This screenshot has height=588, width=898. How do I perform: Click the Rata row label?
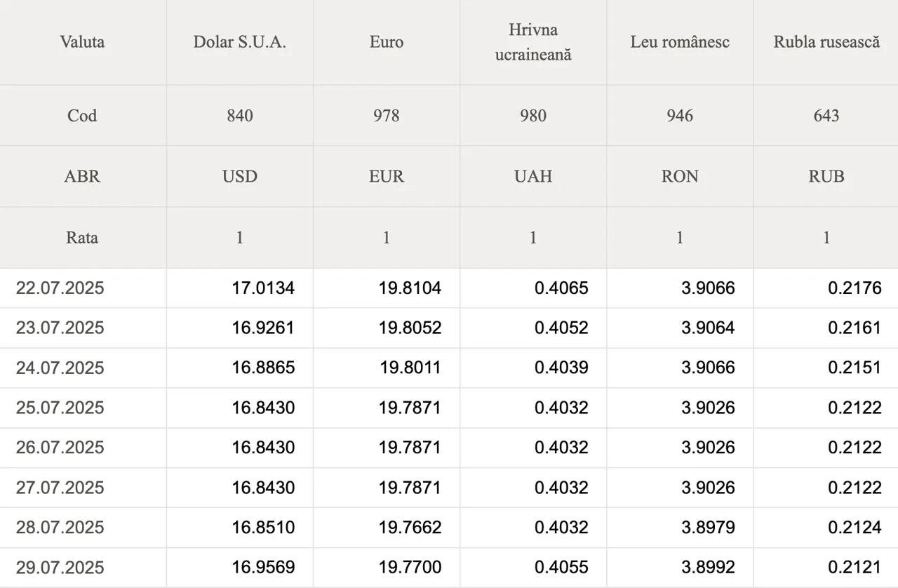point(83,237)
